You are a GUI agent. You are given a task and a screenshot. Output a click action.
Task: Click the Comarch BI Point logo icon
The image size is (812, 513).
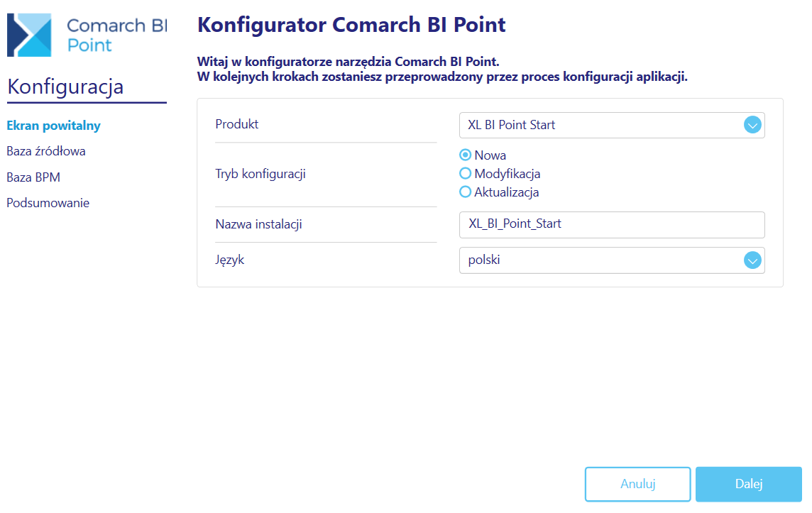point(29,35)
